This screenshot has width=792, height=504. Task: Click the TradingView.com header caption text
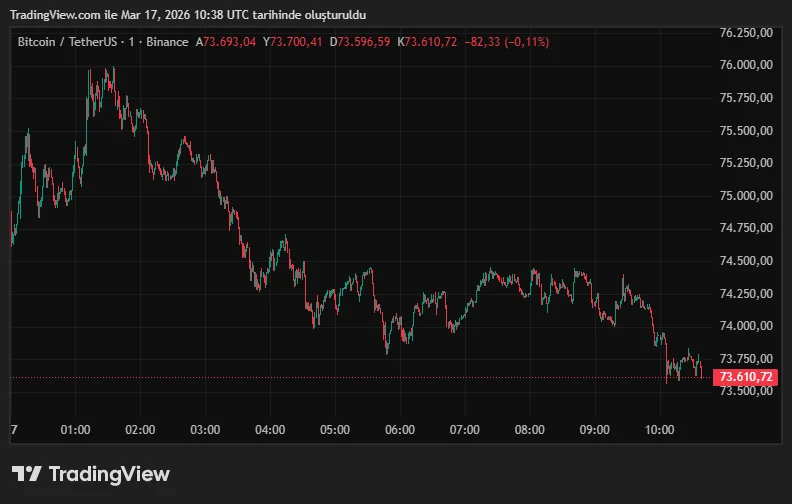coord(188,16)
